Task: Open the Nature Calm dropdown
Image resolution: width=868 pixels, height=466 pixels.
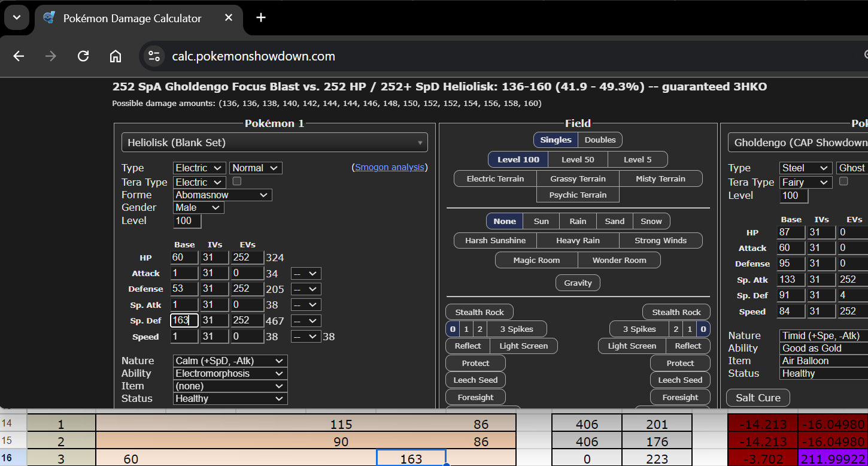Action: click(230, 361)
